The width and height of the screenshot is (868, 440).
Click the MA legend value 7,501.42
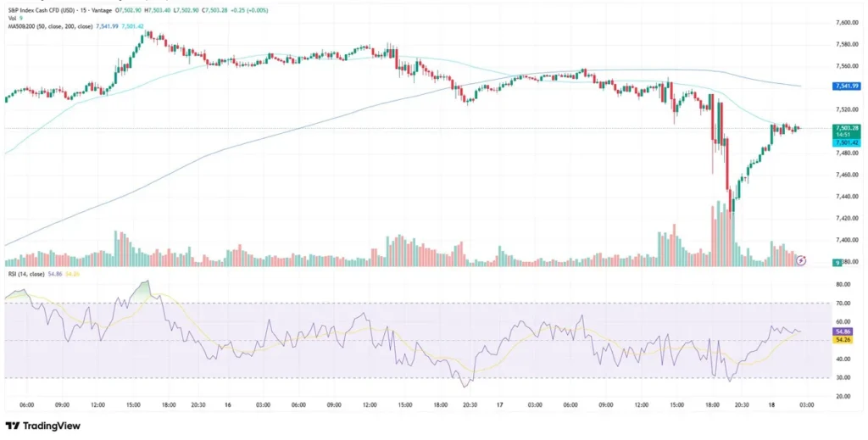[132, 26]
